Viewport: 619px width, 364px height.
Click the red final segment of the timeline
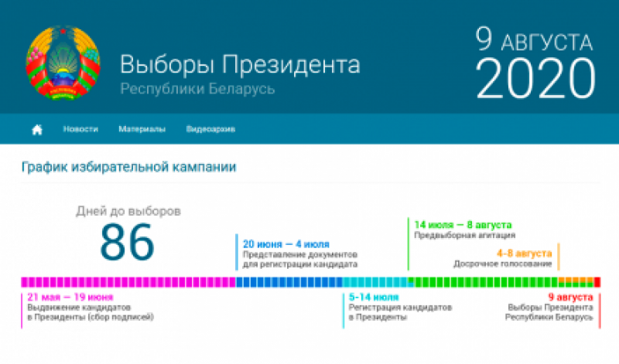click(x=597, y=282)
